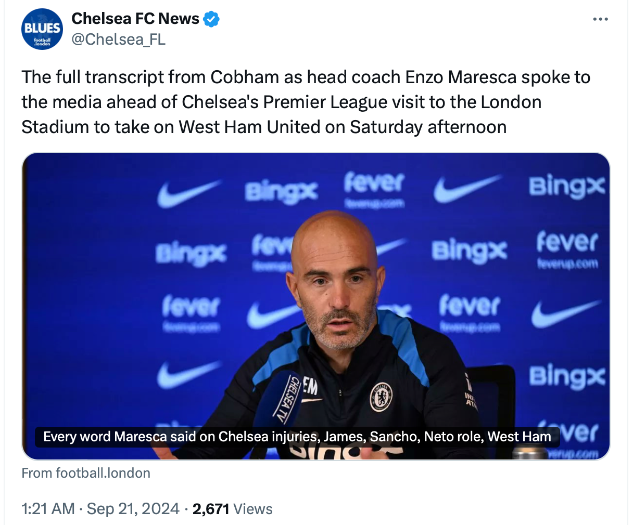Click the @Chelsea_FL handle
Screen dimensions: 633x525
(119, 40)
